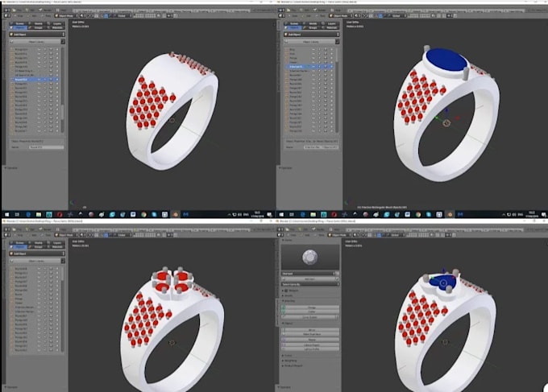Viewport: 548px width, 392px height.
Task: Click the diamond gem preview thumbnail
Action: pyautogui.click(x=309, y=258)
